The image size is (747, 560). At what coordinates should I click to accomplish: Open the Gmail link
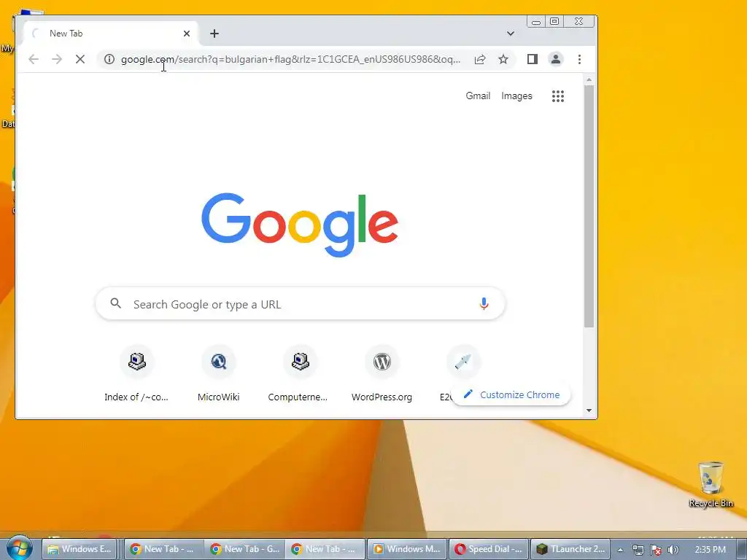click(x=478, y=96)
